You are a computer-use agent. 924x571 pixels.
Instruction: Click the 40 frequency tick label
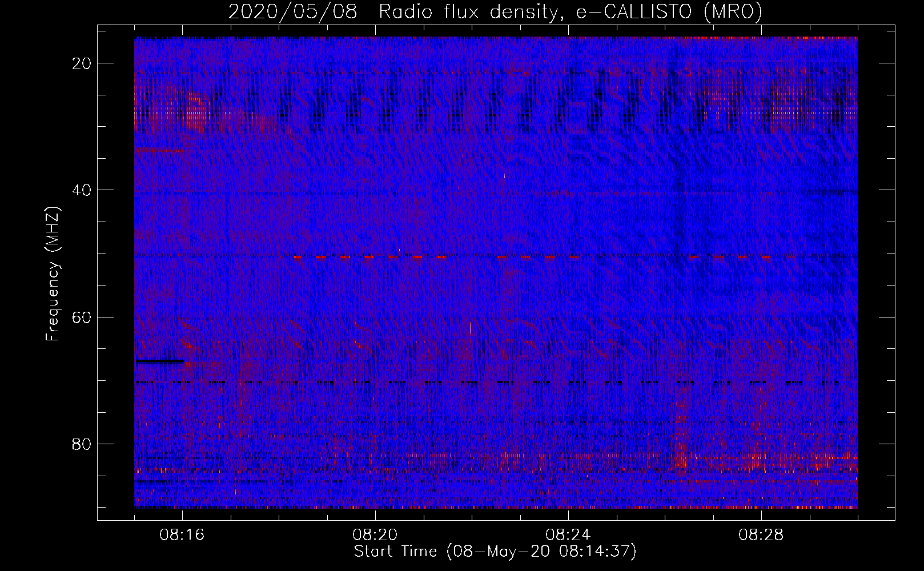[x=82, y=190]
